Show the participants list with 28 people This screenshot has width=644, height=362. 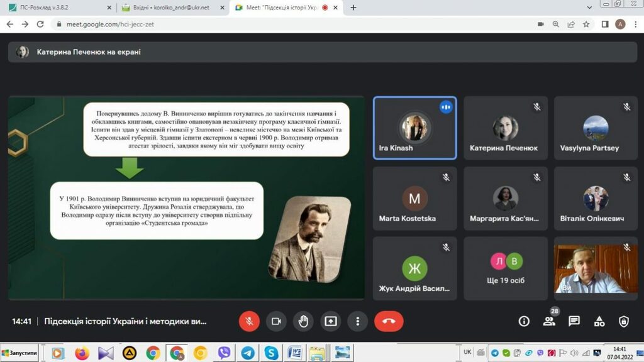click(549, 321)
